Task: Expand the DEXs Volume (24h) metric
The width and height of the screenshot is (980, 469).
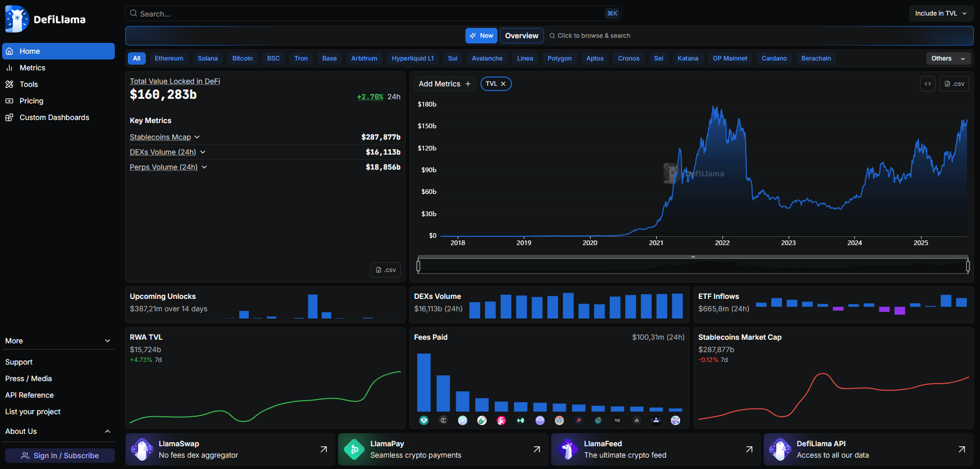Action: [x=203, y=152]
